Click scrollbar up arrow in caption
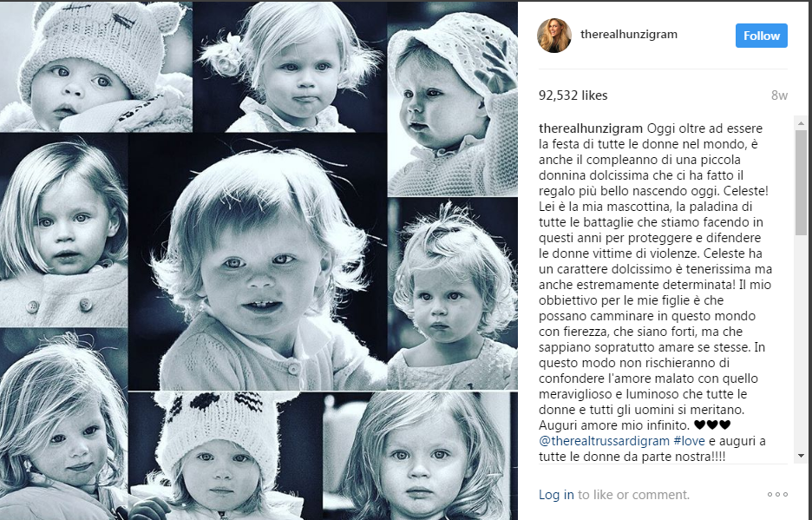 tap(801, 123)
